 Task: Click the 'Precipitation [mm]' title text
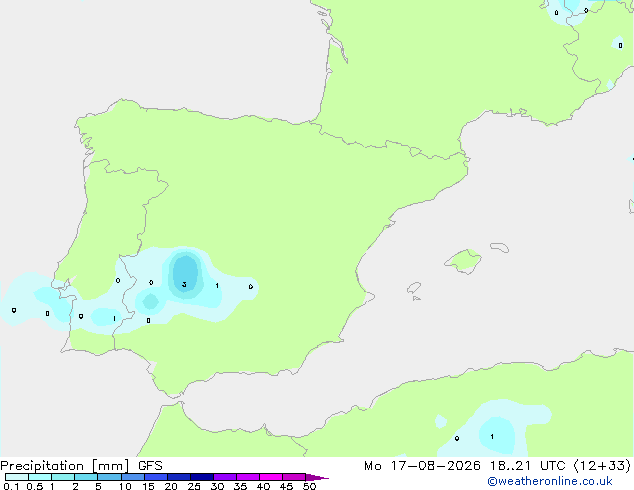click(x=65, y=466)
